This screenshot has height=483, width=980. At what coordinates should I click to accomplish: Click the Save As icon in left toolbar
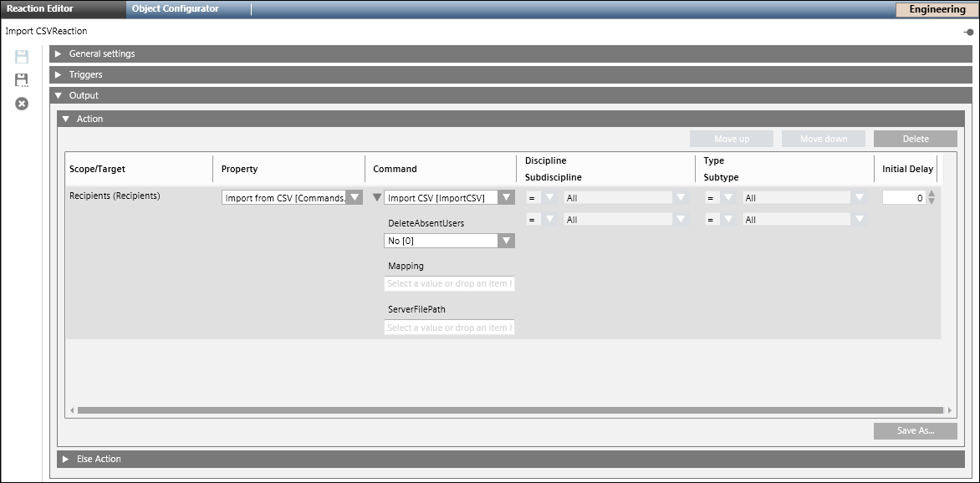click(22, 80)
